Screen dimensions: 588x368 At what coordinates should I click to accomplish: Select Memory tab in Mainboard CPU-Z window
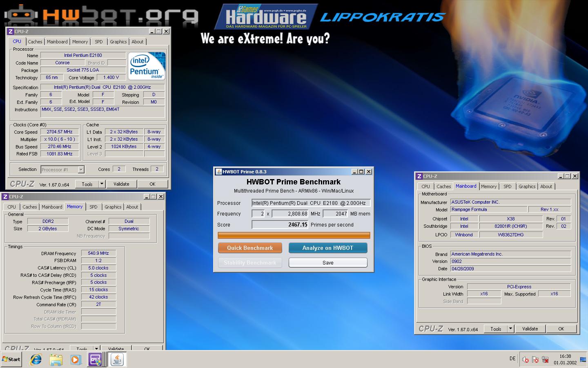coord(489,186)
